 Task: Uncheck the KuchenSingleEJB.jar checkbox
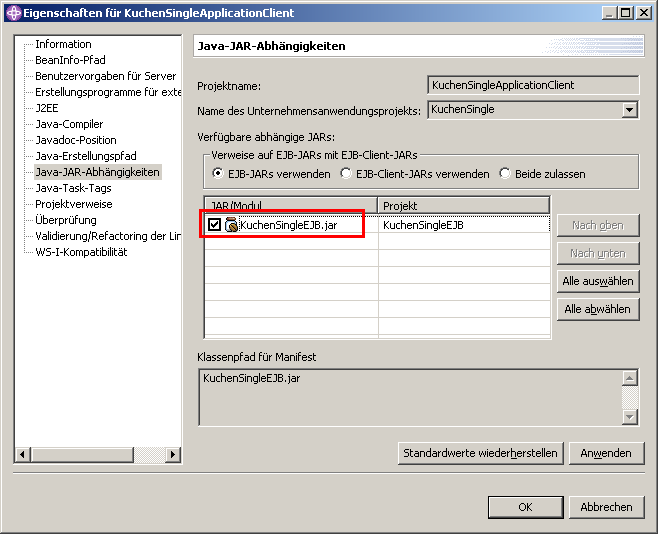215,225
